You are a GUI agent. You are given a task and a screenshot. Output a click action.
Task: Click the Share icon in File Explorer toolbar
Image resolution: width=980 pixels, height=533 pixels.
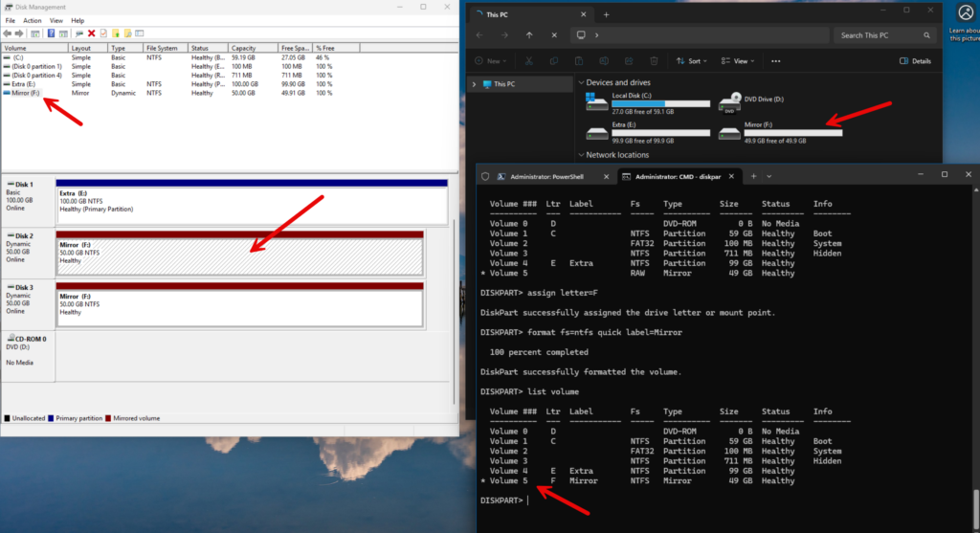pos(629,61)
